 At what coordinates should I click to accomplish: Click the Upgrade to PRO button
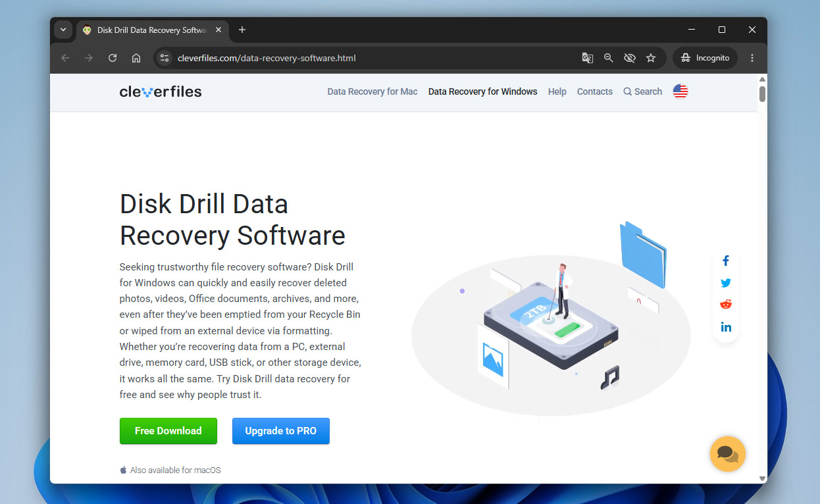281,431
